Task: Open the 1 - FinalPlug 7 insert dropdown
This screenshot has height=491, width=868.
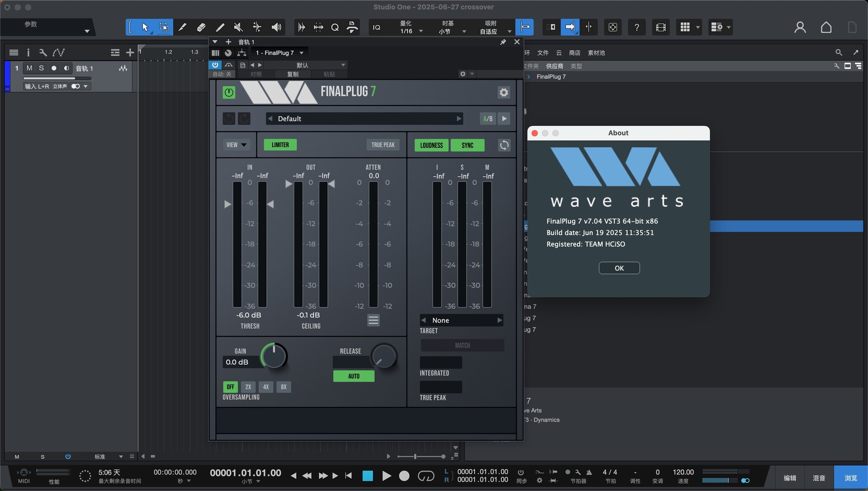Action: tap(279, 53)
